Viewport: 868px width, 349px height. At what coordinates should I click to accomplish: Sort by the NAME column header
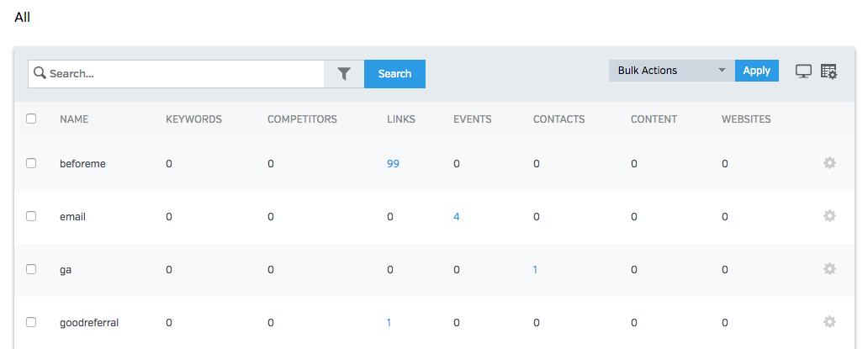74,119
